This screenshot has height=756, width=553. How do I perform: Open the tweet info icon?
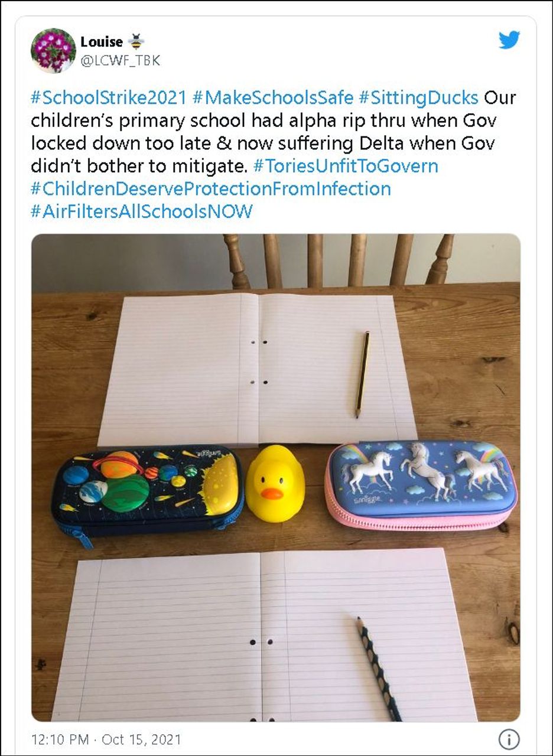(x=509, y=739)
